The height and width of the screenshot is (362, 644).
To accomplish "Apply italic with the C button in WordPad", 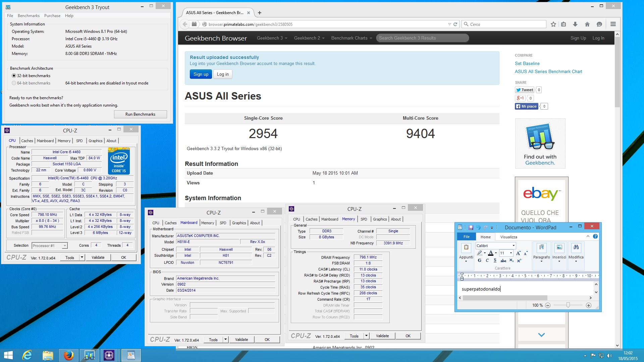I will pyautogui.click(x=487, y=260).
